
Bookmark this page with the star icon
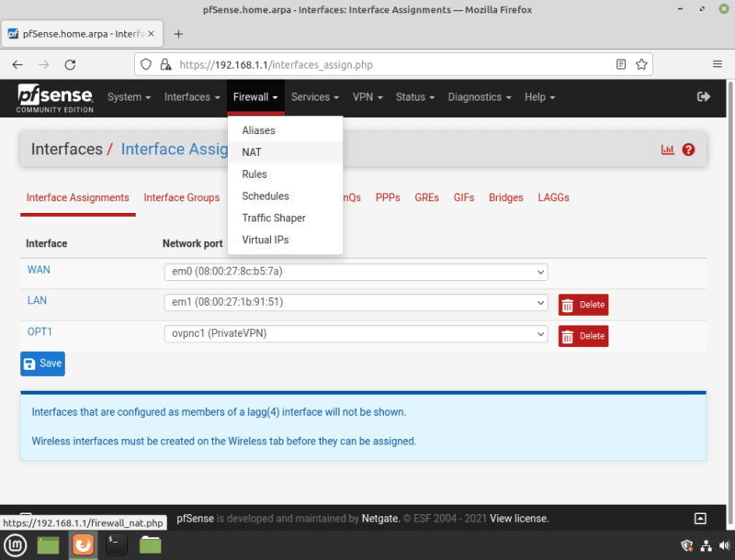pos(641,65)
